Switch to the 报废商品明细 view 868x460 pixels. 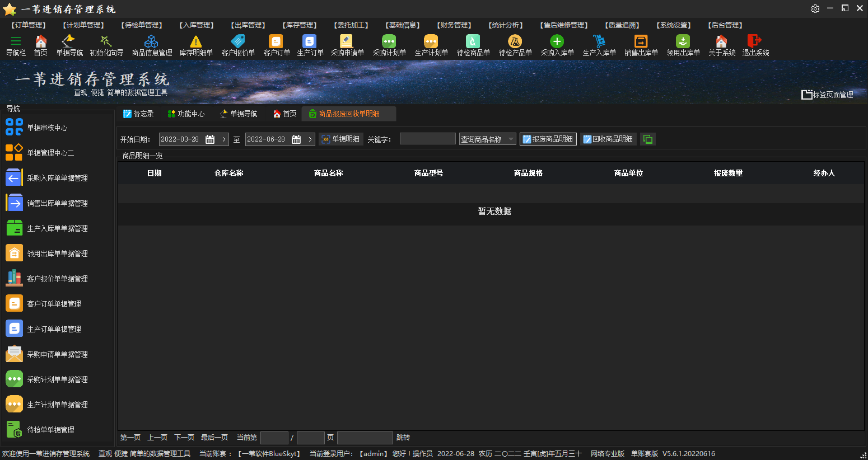pos(548,139)
